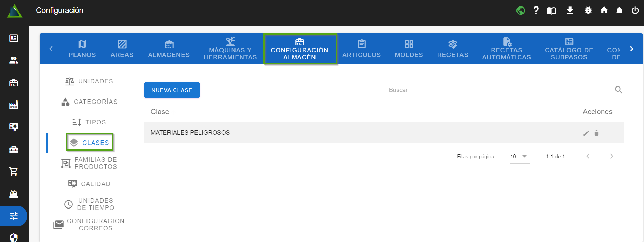The image size is (644, 242).
Task: Click the Buscar search field
Action: point(499,90)
